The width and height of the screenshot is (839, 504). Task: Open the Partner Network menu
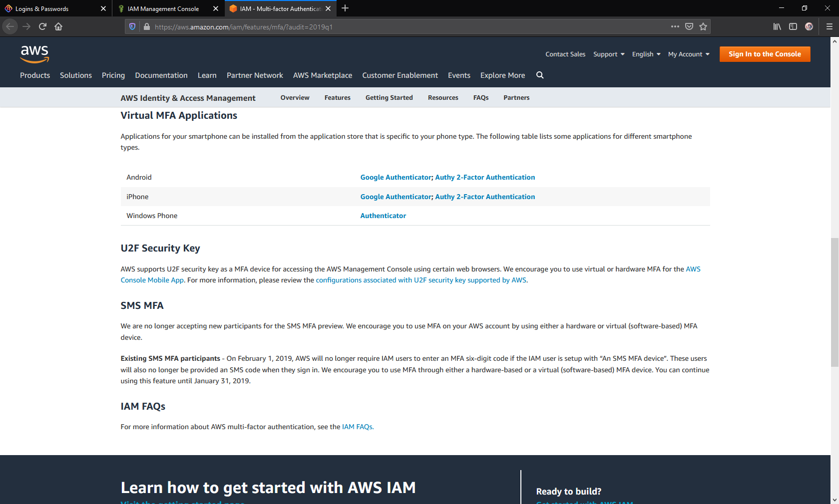click(255, 75)
